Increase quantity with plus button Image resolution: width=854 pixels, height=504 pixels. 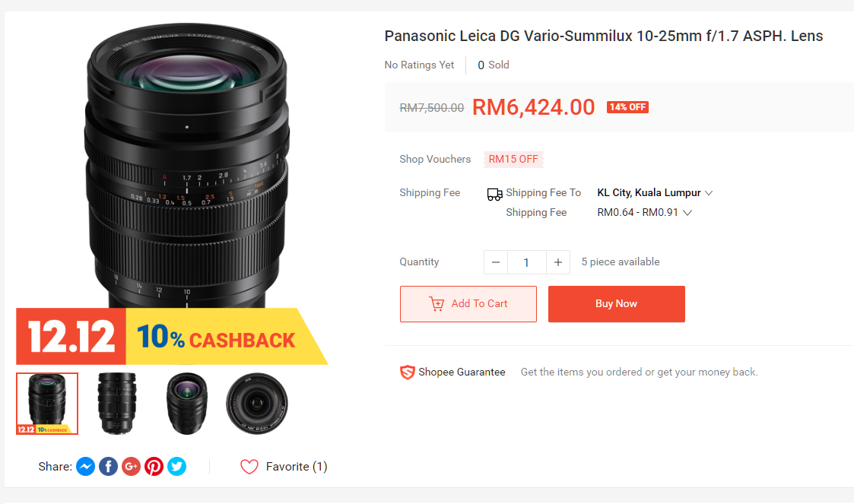click(x=557, y=262)
